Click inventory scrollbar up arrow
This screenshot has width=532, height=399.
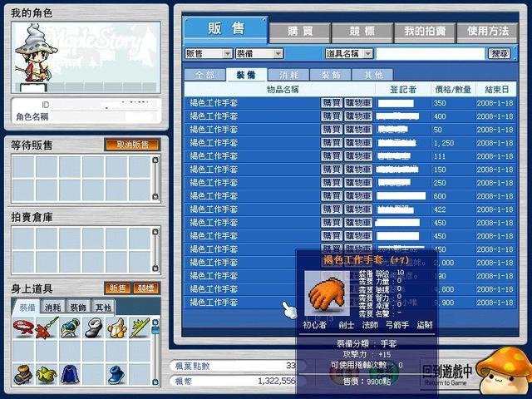tap(155, 322)
